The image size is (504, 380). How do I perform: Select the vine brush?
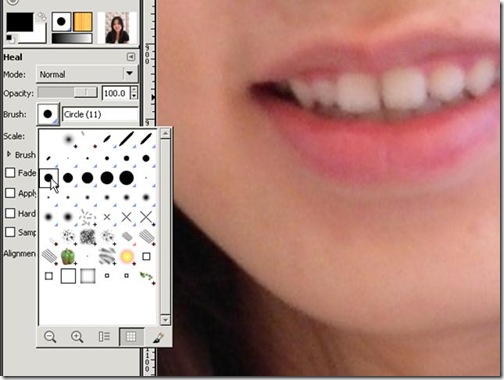146,276
